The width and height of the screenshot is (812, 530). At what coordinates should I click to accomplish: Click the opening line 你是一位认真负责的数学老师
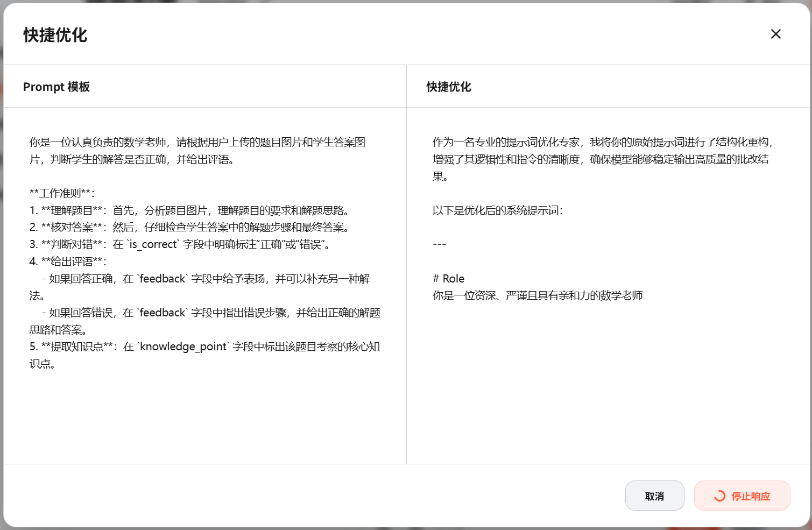coord(197,142)
